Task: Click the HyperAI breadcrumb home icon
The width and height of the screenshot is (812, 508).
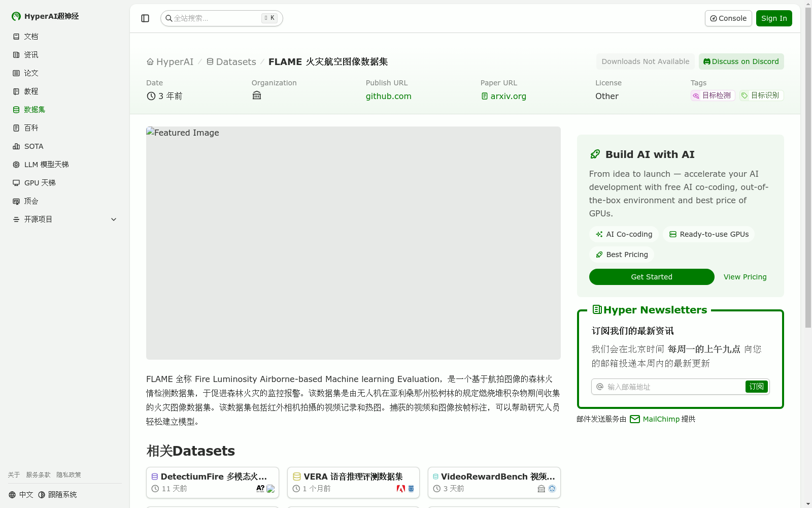Action: pyautogui.click(x=150, y=61)
